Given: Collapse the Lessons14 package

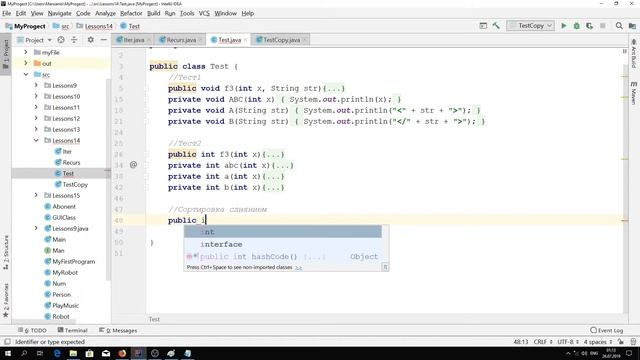Looking at the screenshot, I should [x=36, y=140].
